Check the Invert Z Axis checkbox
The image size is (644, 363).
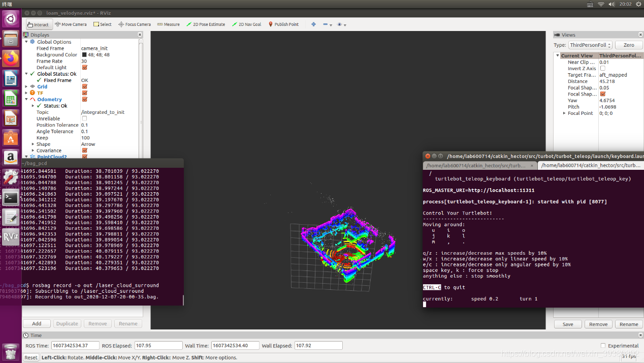tap(603, 68)
